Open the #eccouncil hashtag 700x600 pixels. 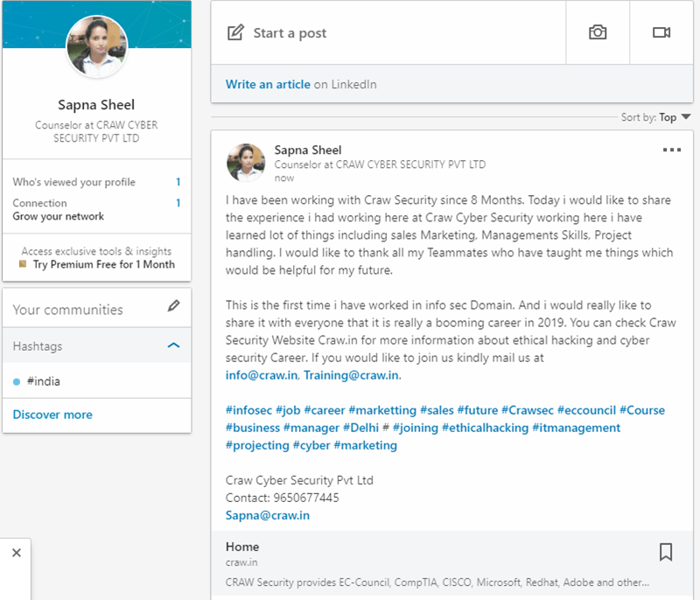point(586,410)
